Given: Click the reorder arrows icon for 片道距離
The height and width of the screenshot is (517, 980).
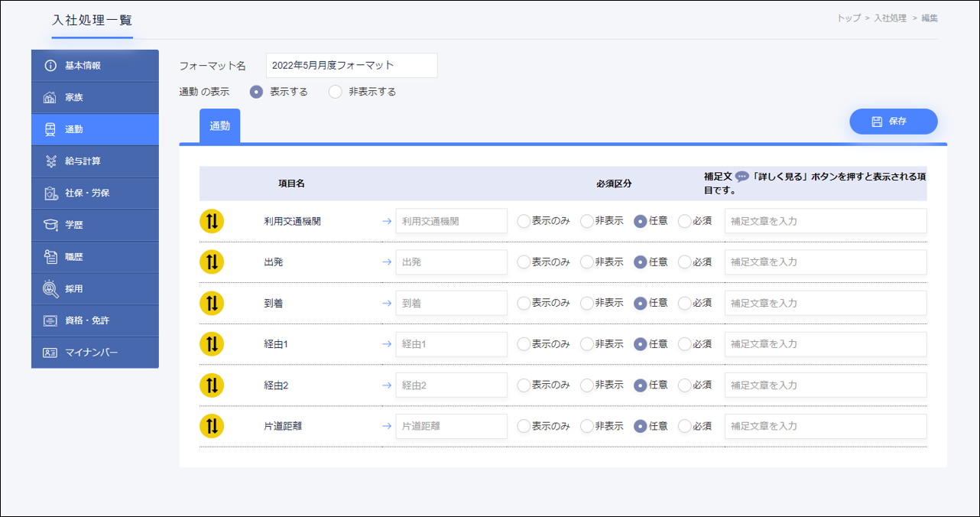Looking at the screenshot, I should coord(212,426).
